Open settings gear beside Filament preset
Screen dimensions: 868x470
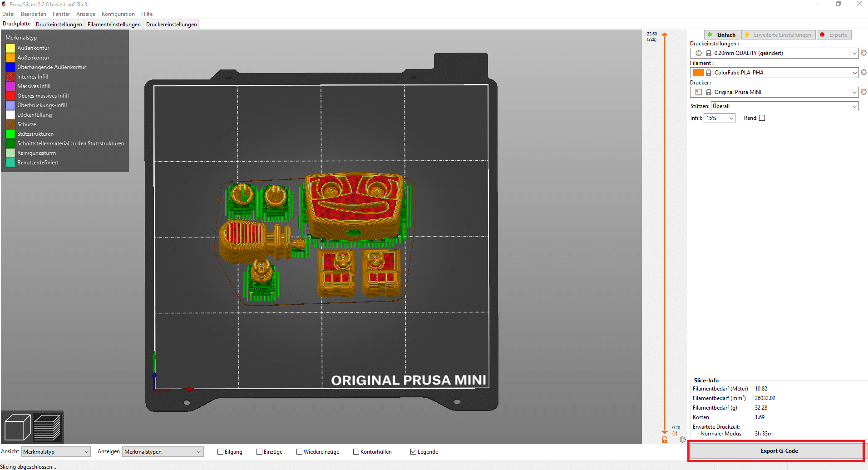click(863, 73)
